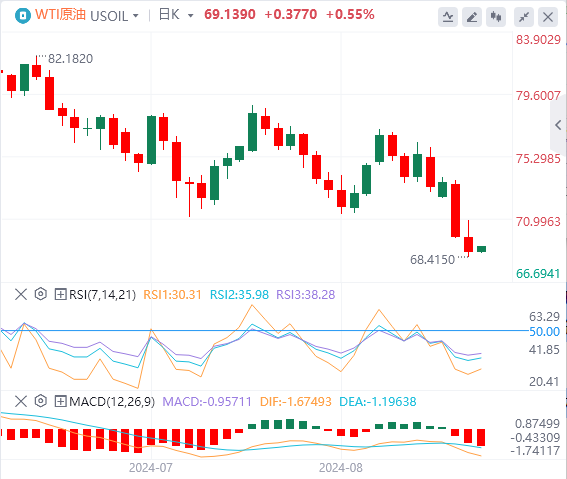Select the pencil drawing tool
The image size is (567, 479).
pyautogui.click(x=472, y=17)
